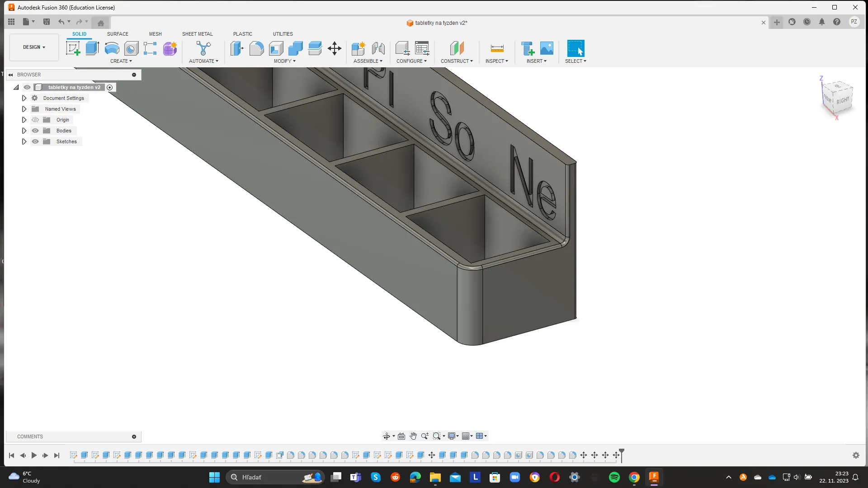Select the Create Sketch tool
This screenshot has width=868, height=488.
click(x=73, y=48)
